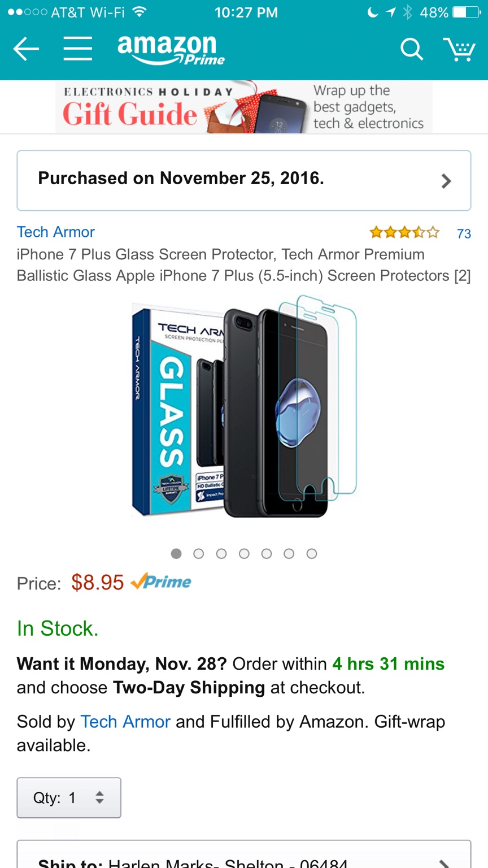The image size is (488, 868).
Task: Expand the Purchased on November 25 details
Action: point(244,180)
